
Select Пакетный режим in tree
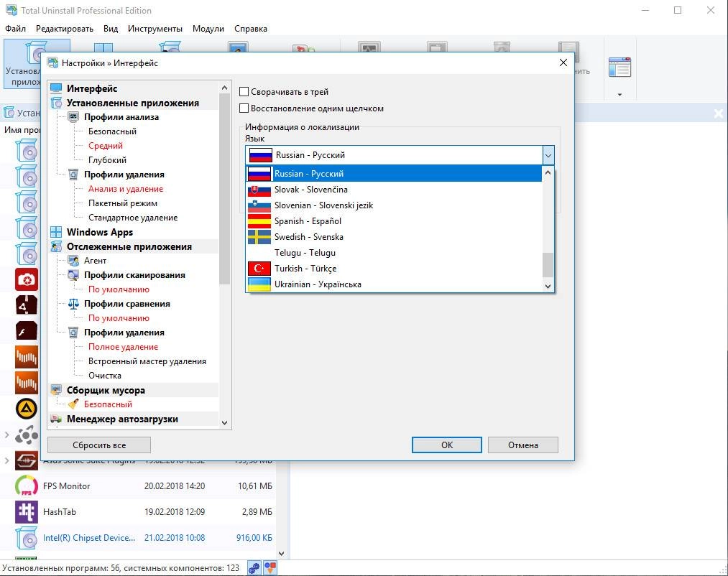[x=123, y=203]
